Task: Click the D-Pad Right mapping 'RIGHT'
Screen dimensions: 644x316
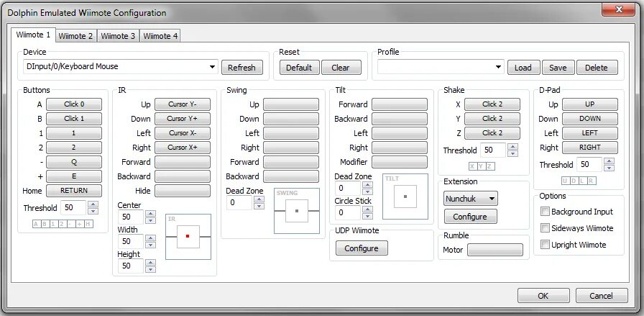Action: pyautogui.click(x=590, y=148)
